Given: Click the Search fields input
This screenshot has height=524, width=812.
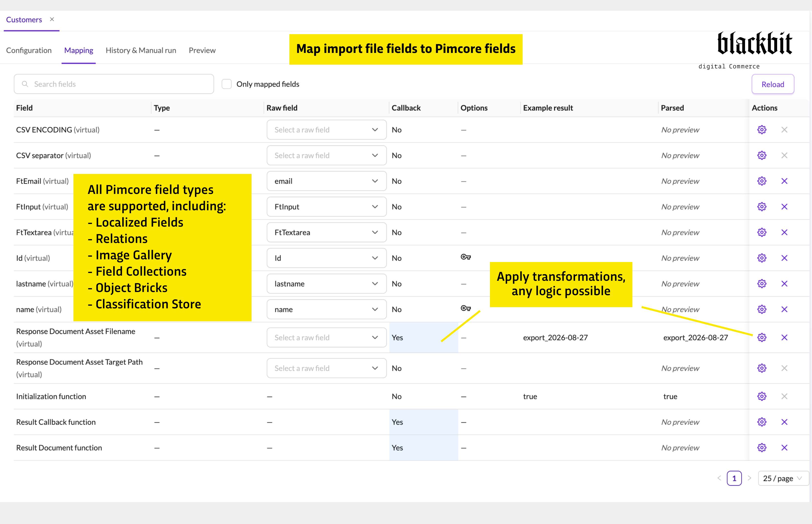Looking at the screenshot, I should (x=114, y=84).
